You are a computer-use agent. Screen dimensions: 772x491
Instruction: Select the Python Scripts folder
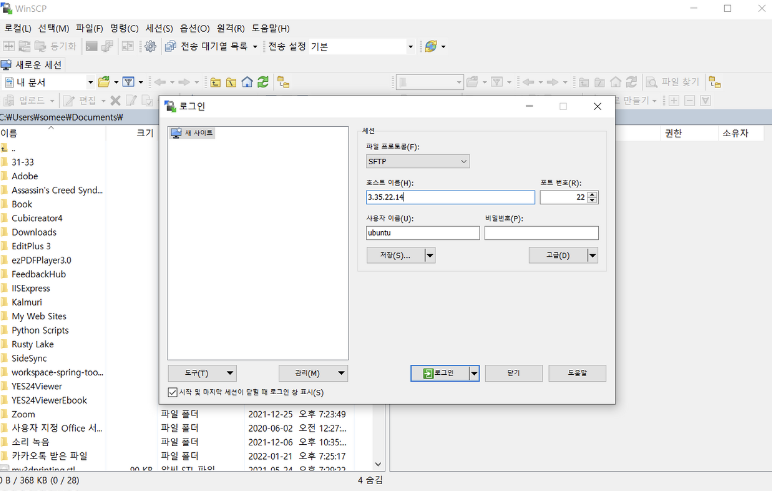click(40, 330)
